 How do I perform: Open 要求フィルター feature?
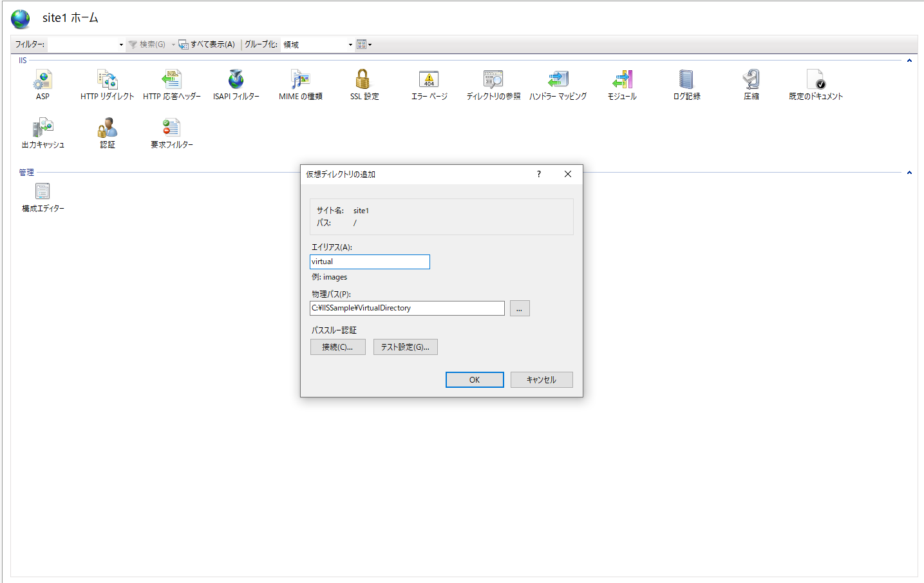pyautogui.click(x=171, y=133)
